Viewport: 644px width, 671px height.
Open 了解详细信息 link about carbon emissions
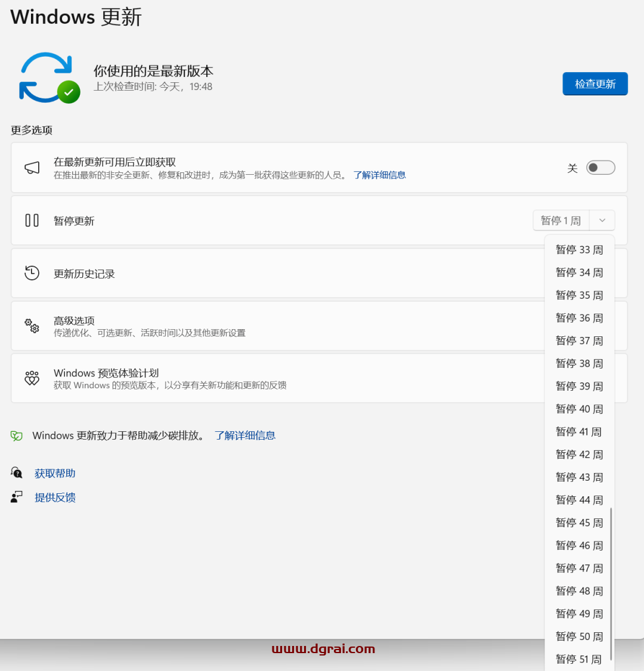244,435
